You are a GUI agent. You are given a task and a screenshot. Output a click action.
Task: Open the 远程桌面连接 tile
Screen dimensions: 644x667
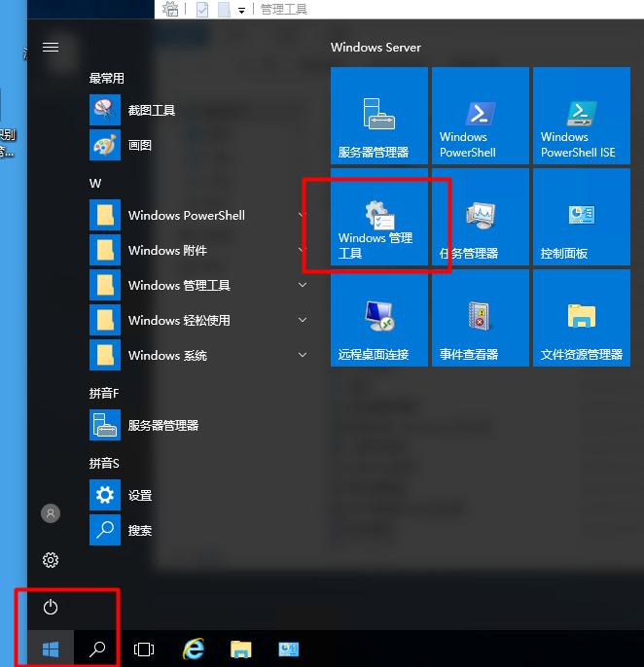pos(379,318)
